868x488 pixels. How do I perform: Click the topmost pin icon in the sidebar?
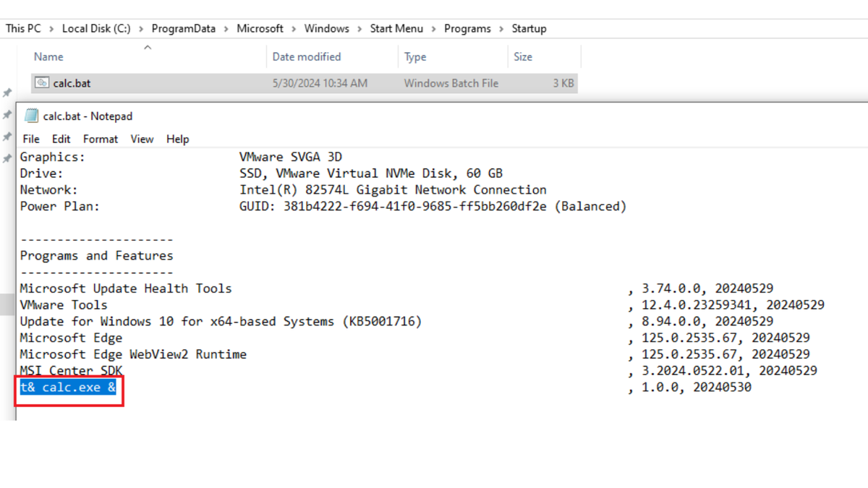[7, 93]
